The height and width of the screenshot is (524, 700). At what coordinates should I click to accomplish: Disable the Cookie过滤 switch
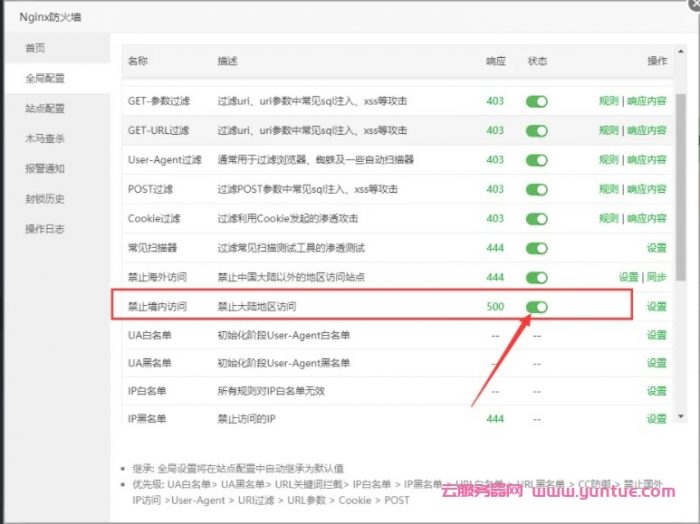point(537,218)
